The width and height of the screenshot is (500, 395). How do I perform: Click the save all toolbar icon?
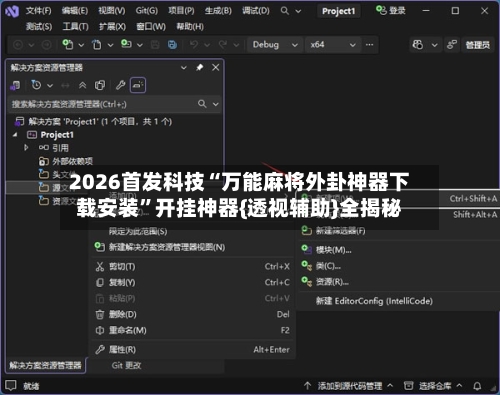tap(172, 45)
